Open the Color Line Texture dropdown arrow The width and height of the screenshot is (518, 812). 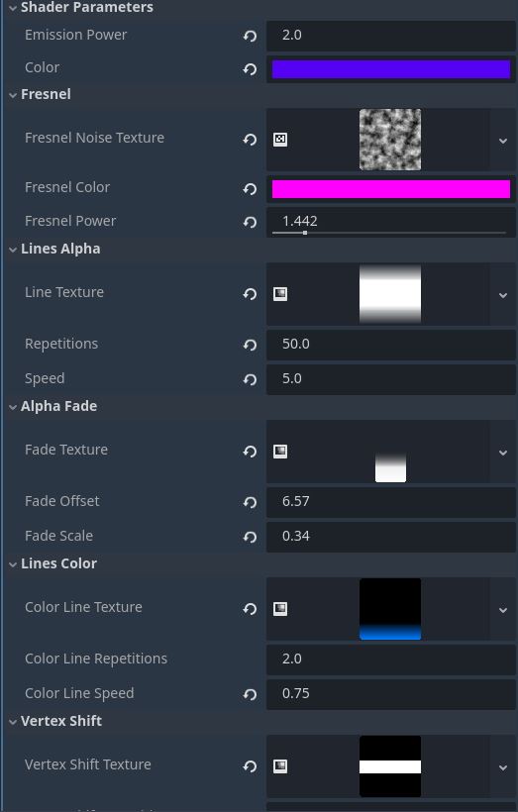(x=502, y=610)
